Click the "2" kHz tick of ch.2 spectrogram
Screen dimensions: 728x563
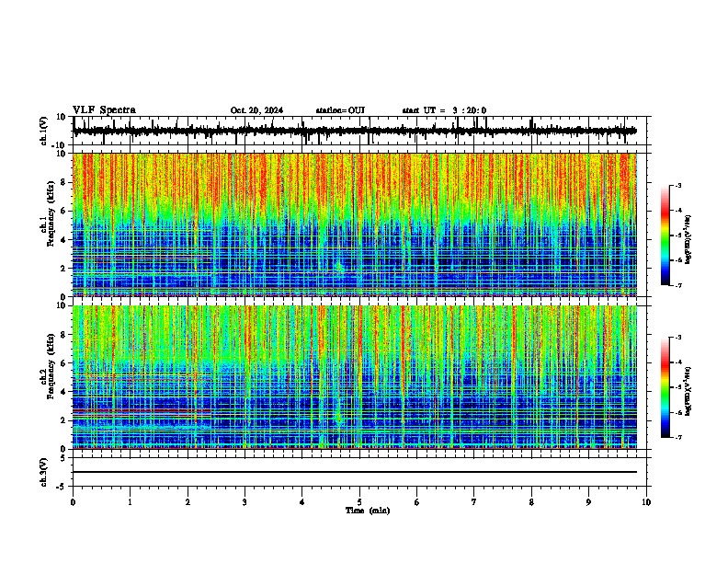(x=63, y=420)
